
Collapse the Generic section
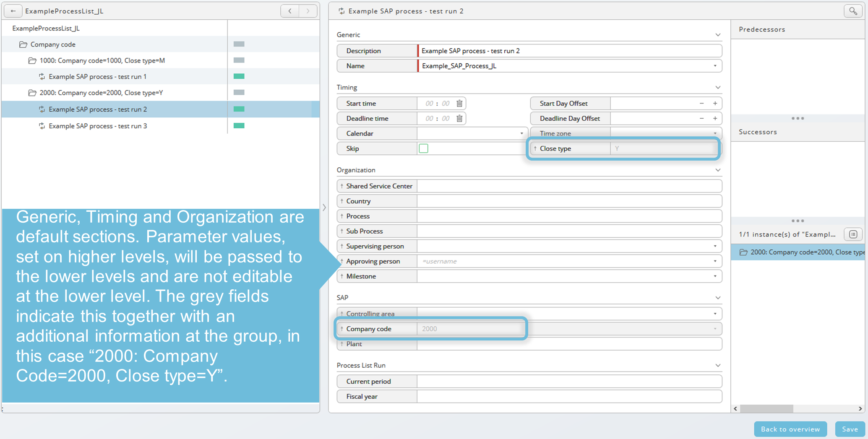[x=718, y=35]
